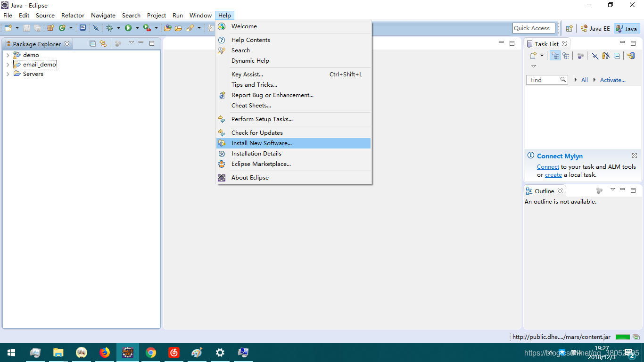The image size is (644, 362).
Task: Open the External Tools dropdown arrow
Action: (156, 28)
